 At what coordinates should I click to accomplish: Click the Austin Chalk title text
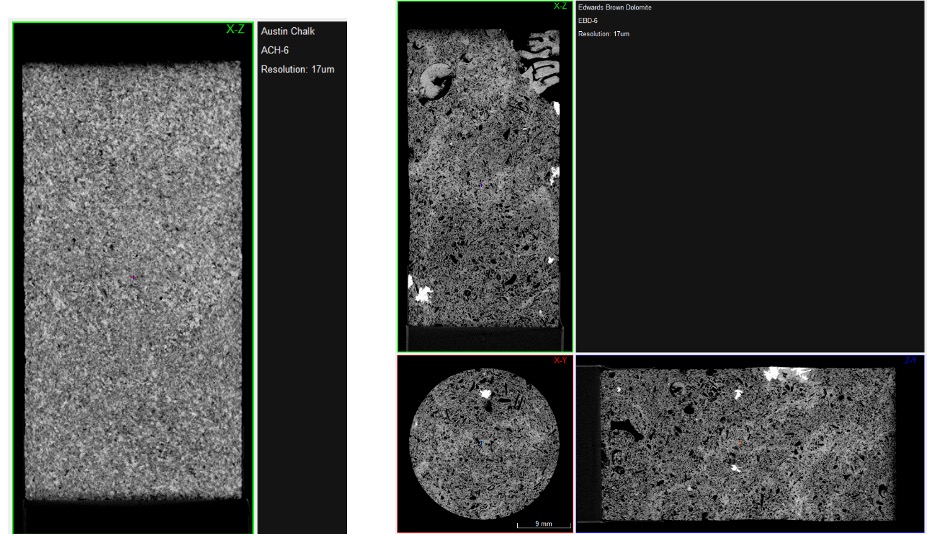tap(288, 31)
